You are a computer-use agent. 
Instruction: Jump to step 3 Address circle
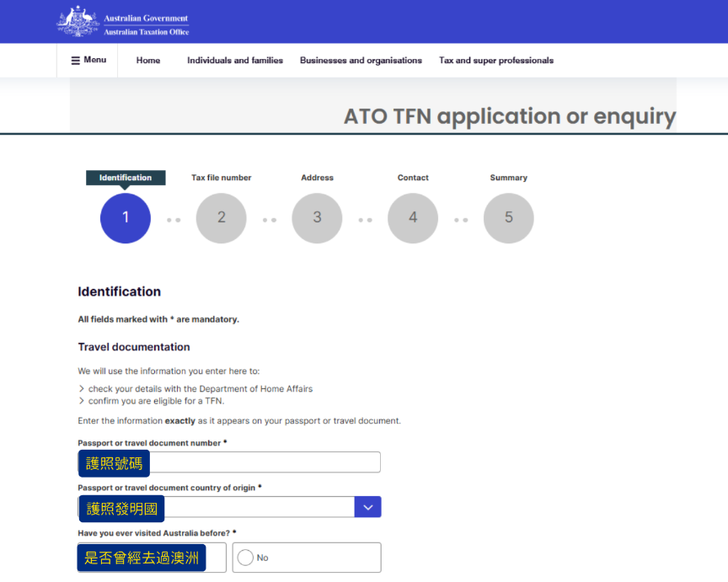[317, 218]
